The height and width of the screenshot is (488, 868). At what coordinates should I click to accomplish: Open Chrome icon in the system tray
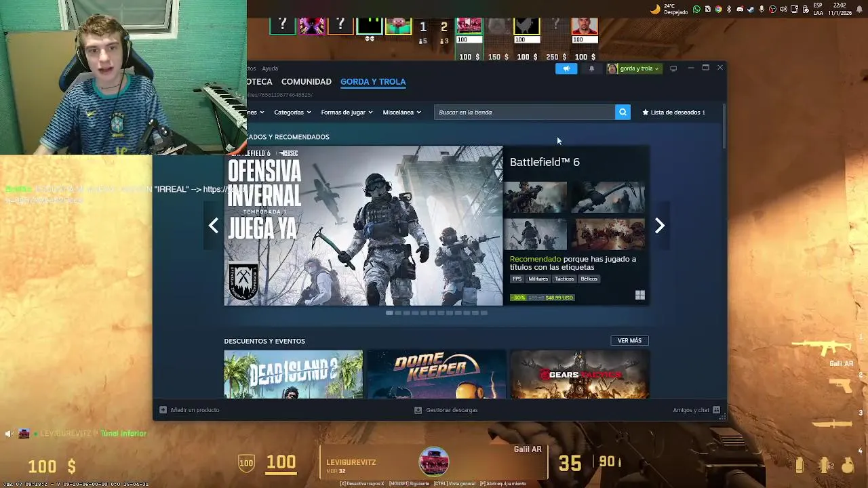click(718, 9)
